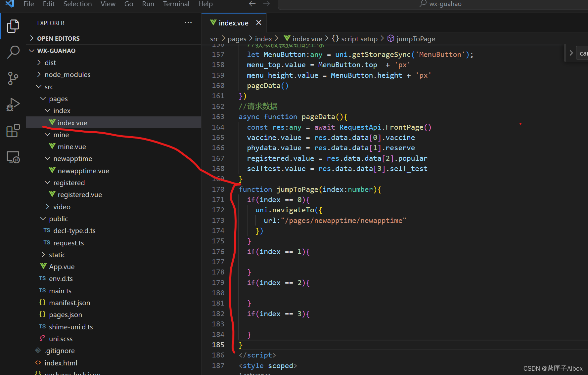Click line number 170 in gutter
Screen dimensions: 588x375
218,189
